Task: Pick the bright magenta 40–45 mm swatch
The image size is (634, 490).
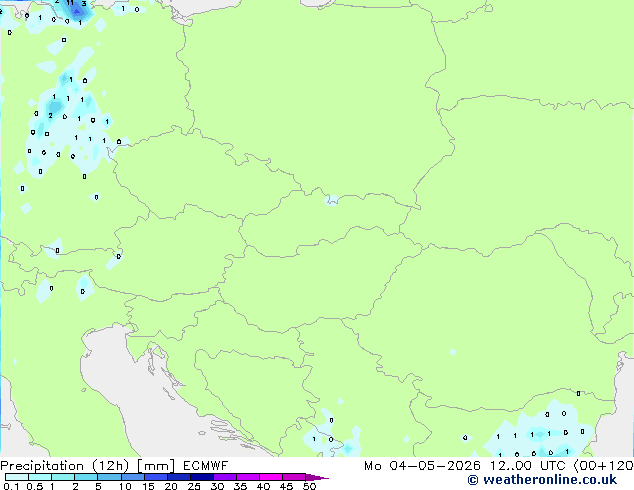Action: tap(271, 477)
